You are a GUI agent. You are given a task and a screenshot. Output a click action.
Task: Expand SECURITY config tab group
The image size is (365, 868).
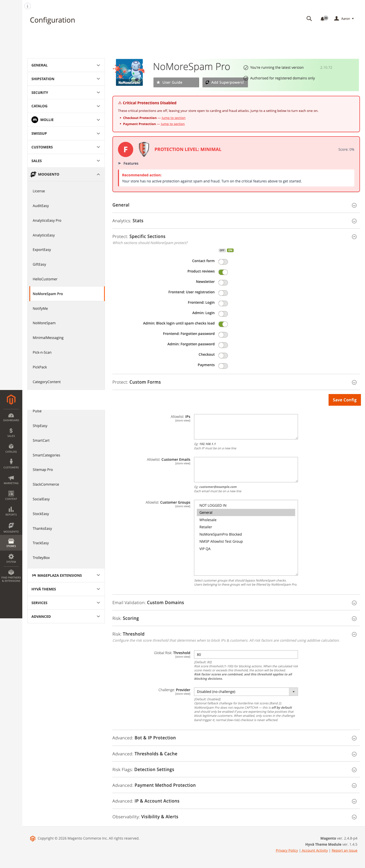pyautogui.click(x=66, y=93)
